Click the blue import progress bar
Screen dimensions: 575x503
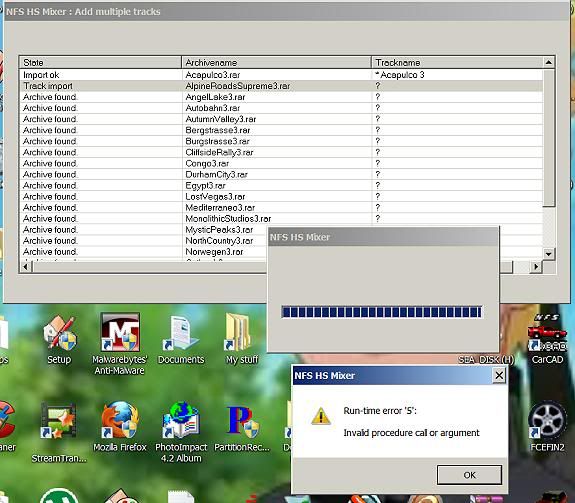[382, 312]
